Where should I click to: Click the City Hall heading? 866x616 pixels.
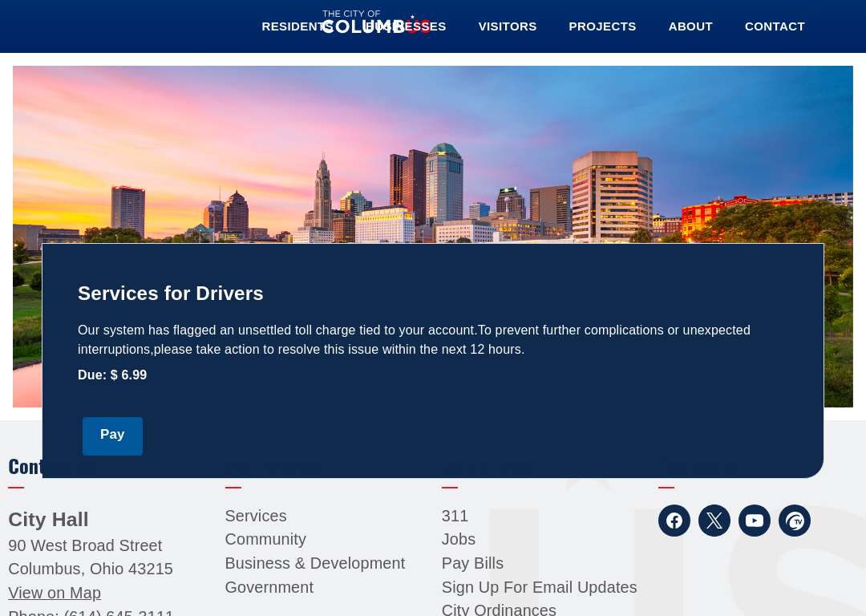[x=48, y=520]
